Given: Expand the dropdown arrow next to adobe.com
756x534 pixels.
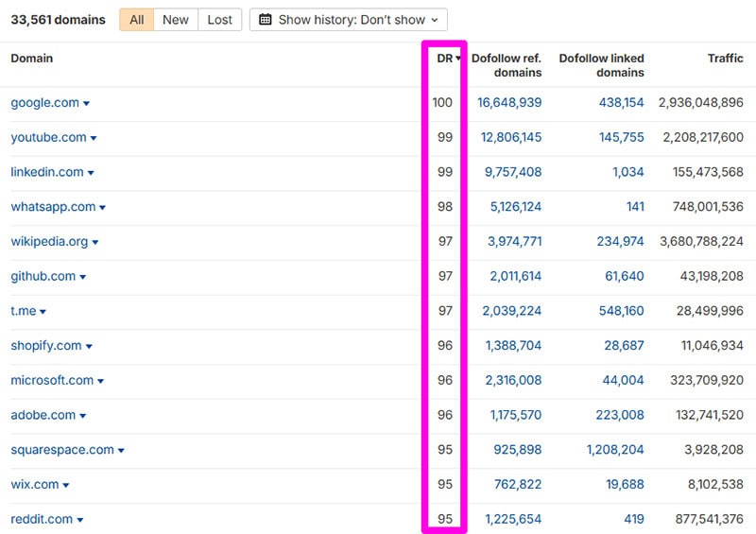Looking at the screenshot, I should (82, 416).
